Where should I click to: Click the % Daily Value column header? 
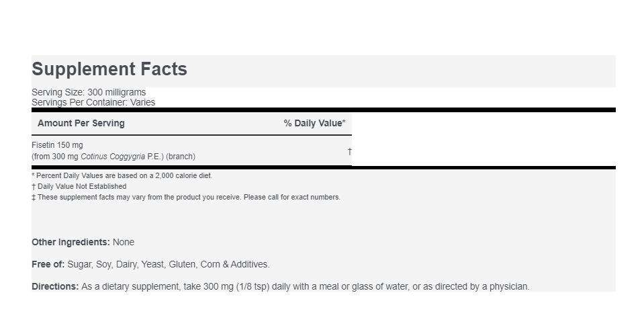click(x=314, y=123)
